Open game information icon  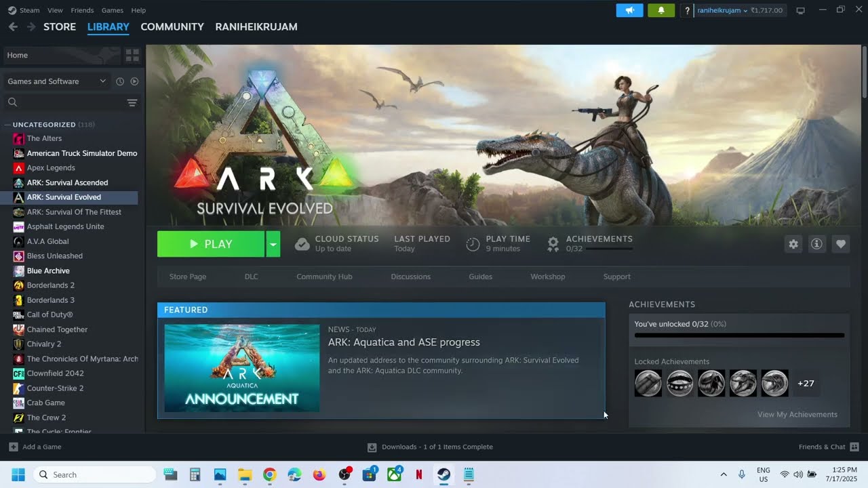[x=816, y=244]
